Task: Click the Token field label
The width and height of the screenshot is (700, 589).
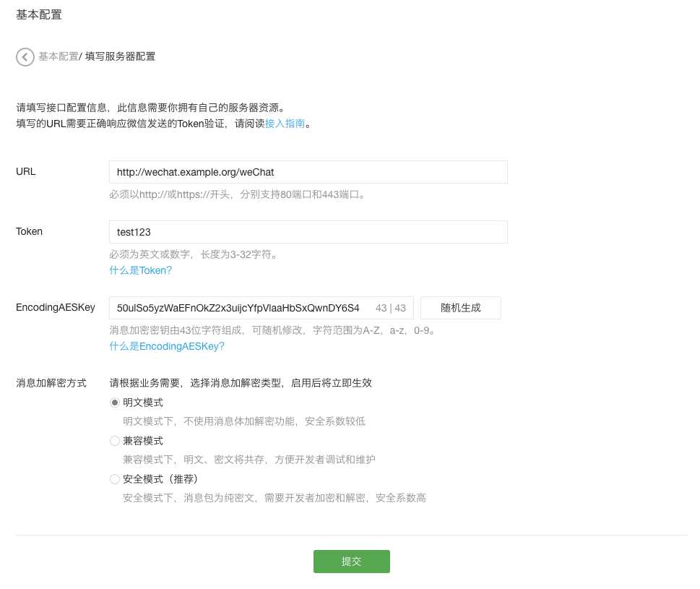Action: [29, 231]
